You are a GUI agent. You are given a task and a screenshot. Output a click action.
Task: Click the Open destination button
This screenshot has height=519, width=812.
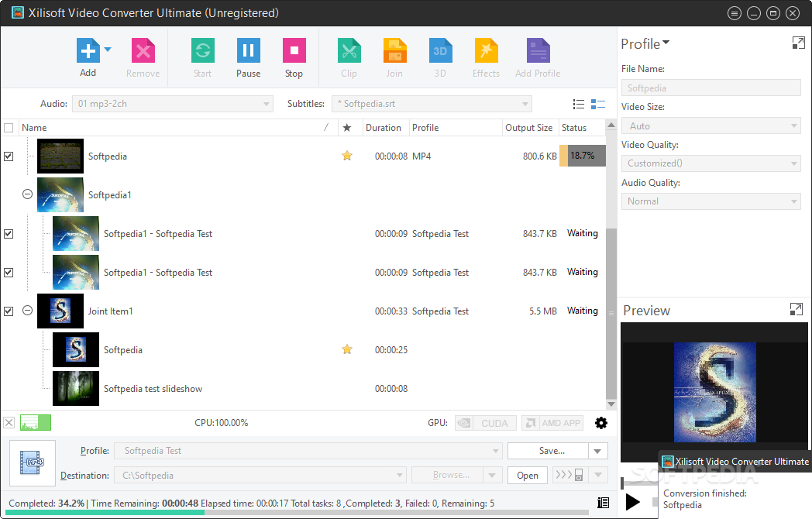coord(527,475)
